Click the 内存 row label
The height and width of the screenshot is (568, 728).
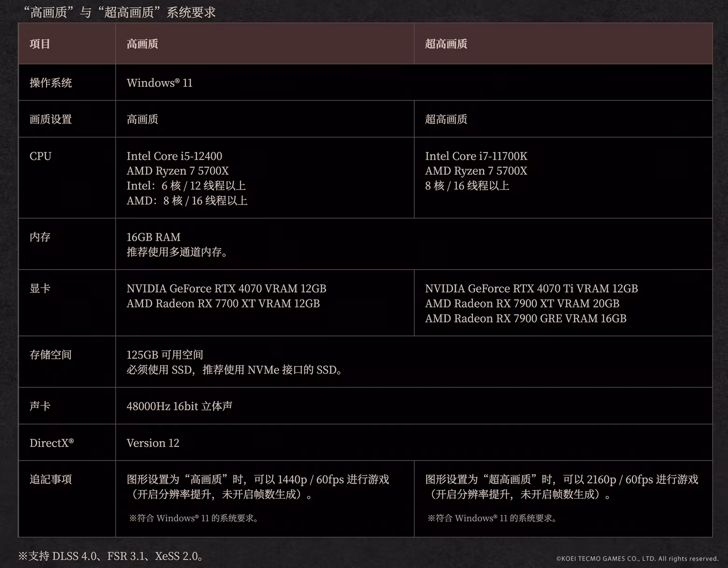(39, 237)
